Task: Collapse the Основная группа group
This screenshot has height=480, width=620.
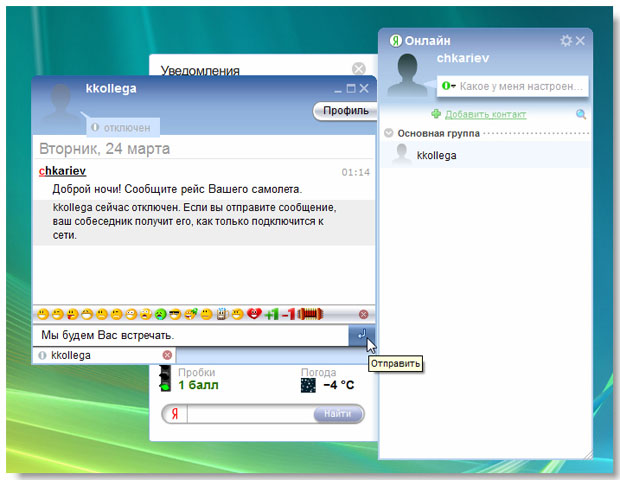Action: (x=389, y=133)
